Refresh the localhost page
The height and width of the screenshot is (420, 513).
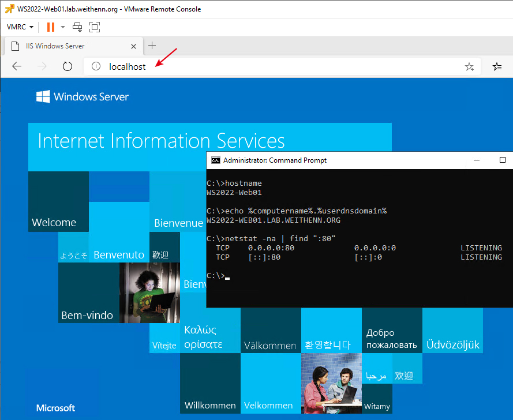(x=68, y=66)
